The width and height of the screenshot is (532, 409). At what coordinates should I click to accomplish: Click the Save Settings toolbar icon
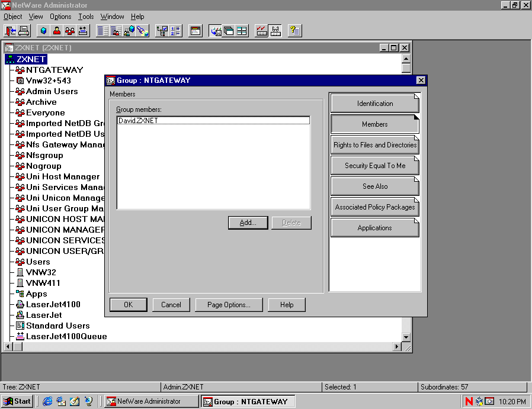(x=215, y=31)
